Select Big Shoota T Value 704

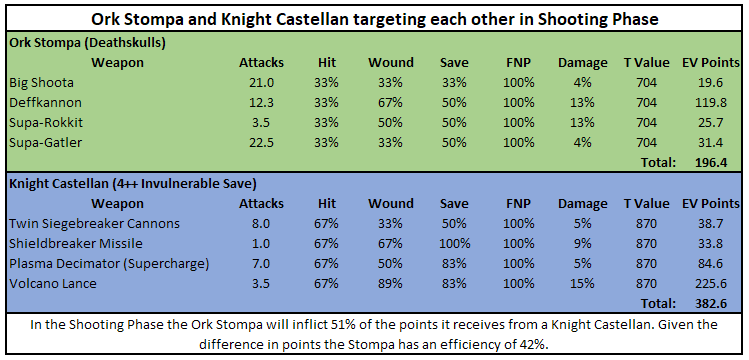click(646, 83)
